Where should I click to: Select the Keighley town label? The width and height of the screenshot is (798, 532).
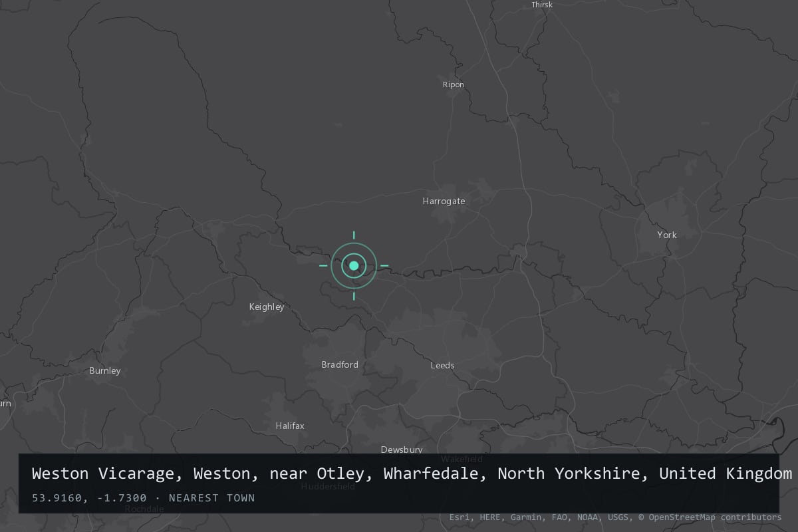(x=267, y=307)
